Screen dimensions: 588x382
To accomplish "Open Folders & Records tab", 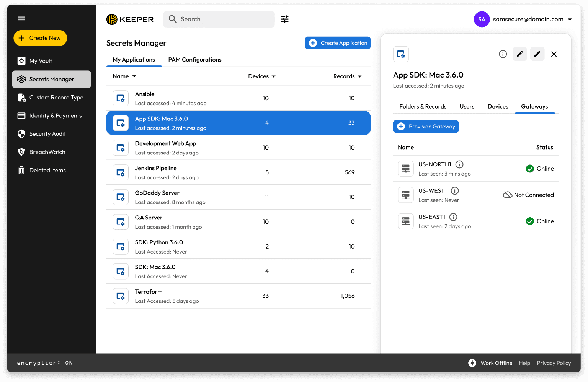I will coord(423,107).
